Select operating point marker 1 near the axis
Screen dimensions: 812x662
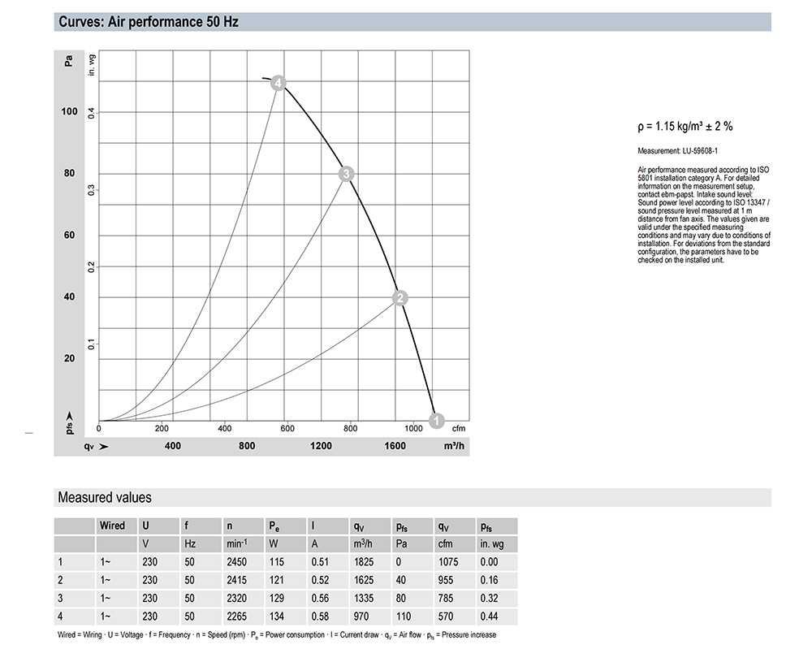[435, 421]
